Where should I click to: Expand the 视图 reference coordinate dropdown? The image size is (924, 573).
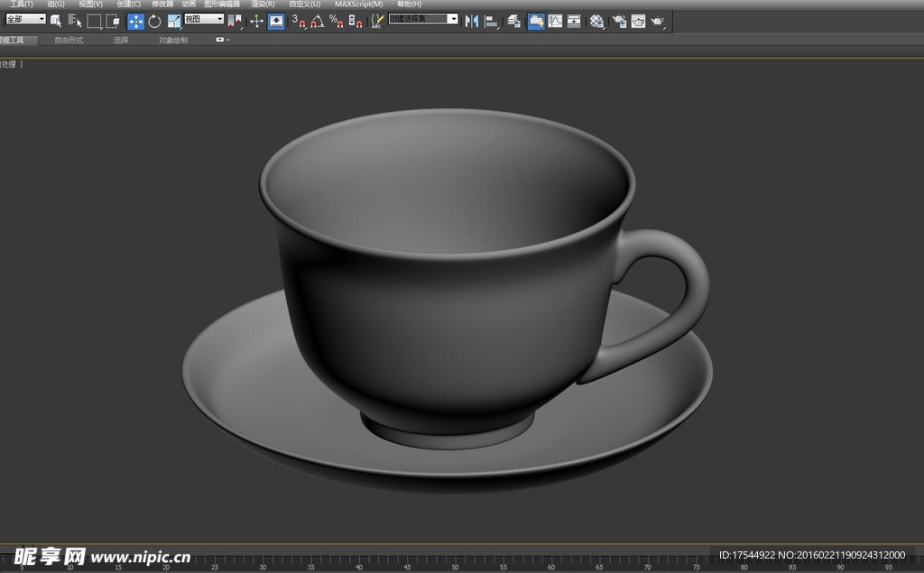204,19
